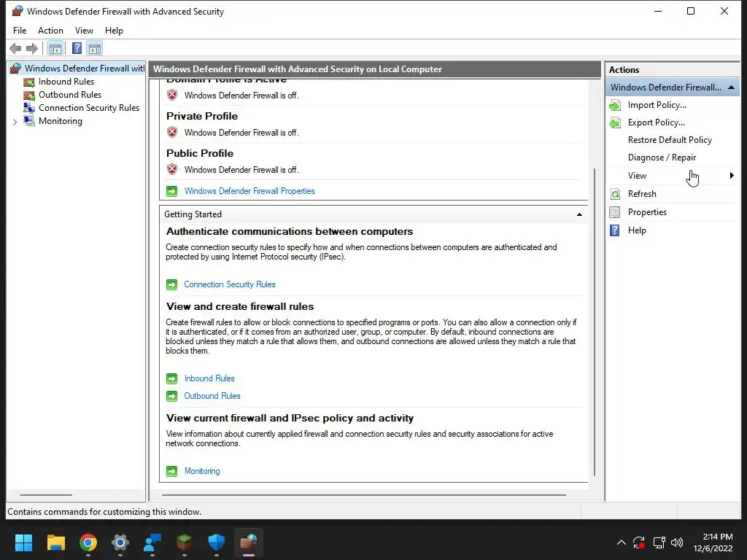
Task: Click the Outbound Rules tree icon
Action: coord(29,96)
